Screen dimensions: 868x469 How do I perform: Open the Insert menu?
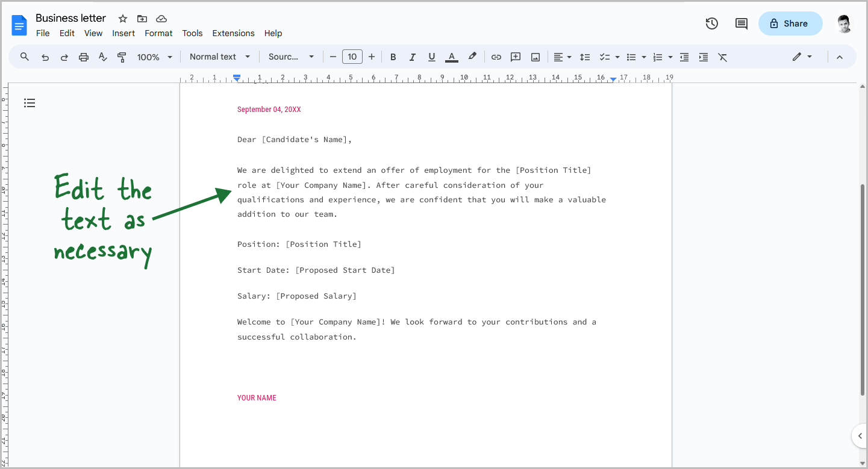point(123,33)
